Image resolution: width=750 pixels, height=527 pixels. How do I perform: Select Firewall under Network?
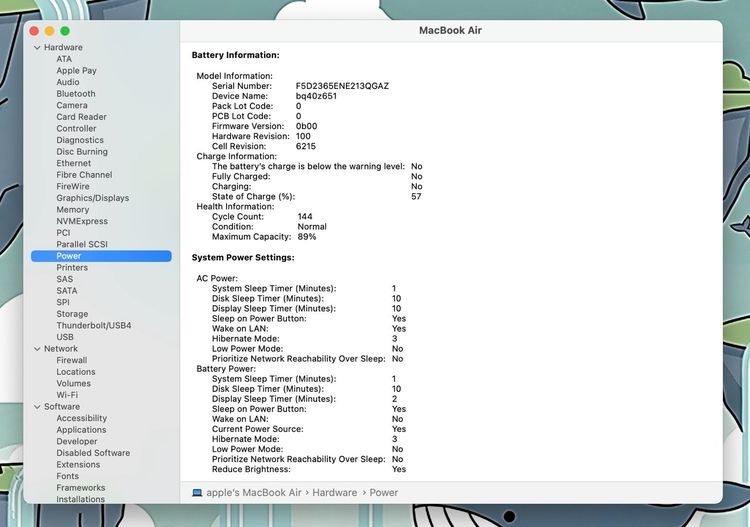[72, 360]
